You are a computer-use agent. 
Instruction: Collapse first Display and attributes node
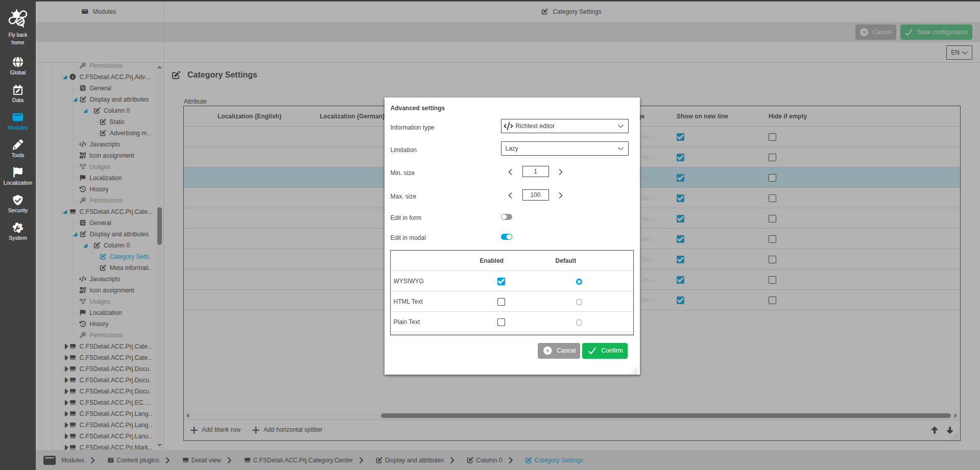(x=75, y=100)
